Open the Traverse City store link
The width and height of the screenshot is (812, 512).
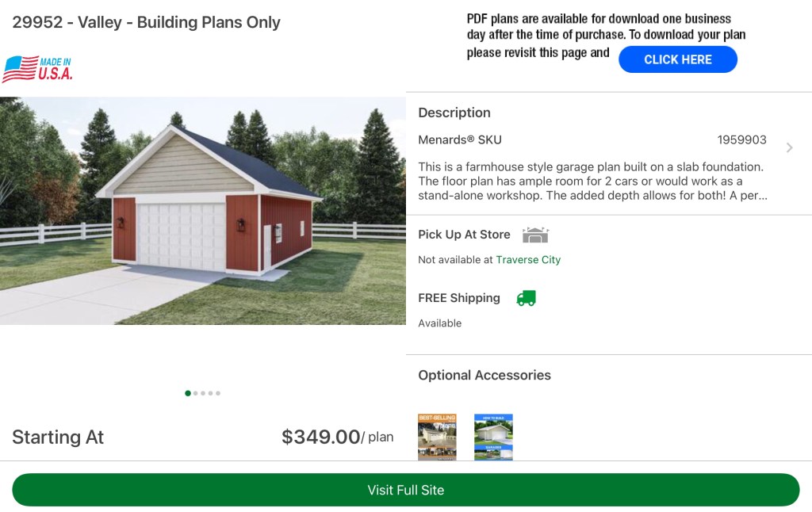point(528,260)
